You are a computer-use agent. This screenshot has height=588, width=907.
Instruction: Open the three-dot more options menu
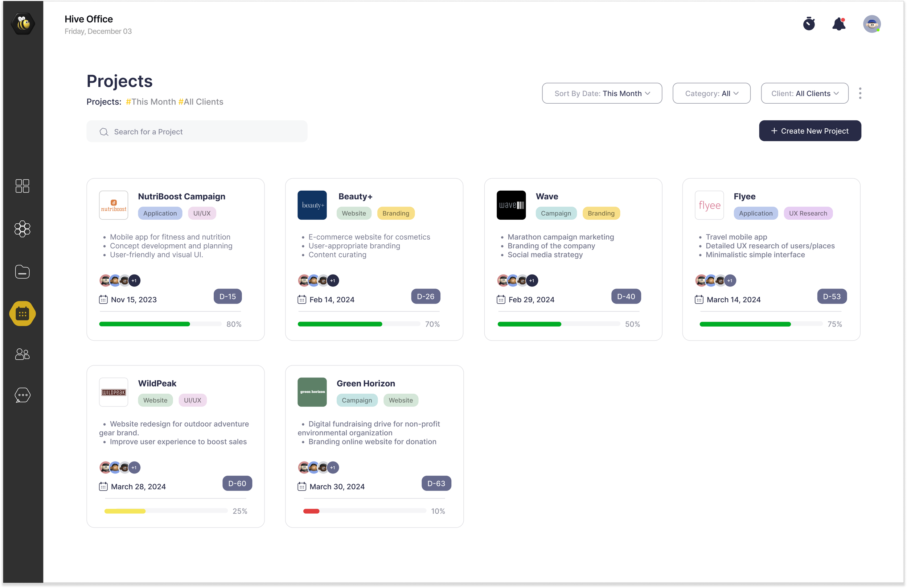(x=860, y=93)
